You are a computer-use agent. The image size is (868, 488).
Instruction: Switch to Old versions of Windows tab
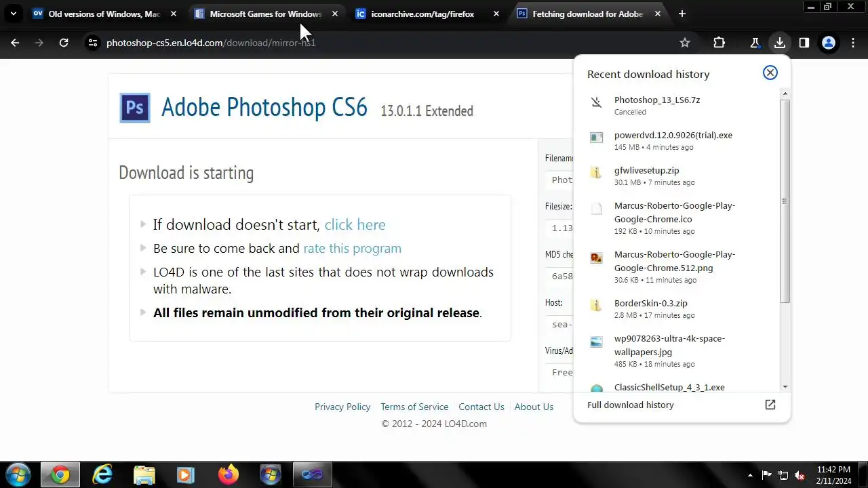click(105, 14)
